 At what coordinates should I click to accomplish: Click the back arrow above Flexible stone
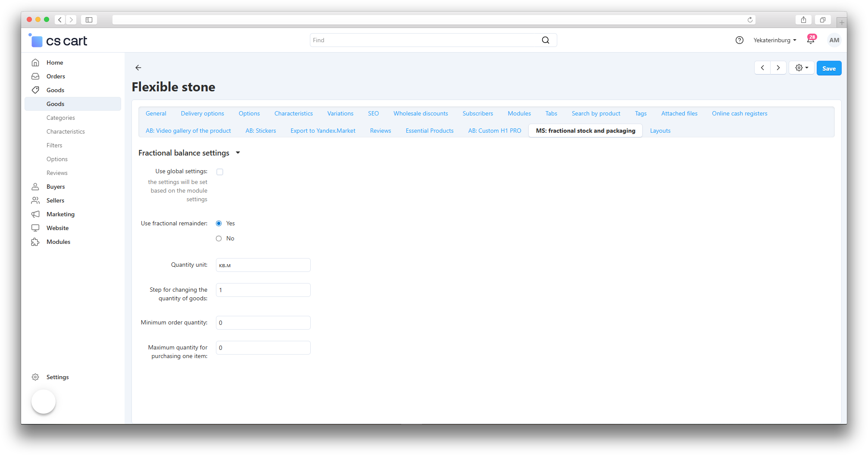[x=138, y=68]
